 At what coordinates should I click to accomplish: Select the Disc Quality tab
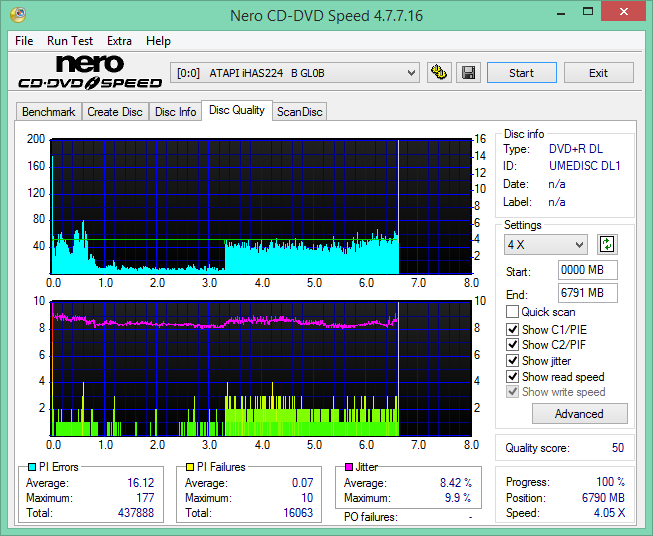coord(237,110)
